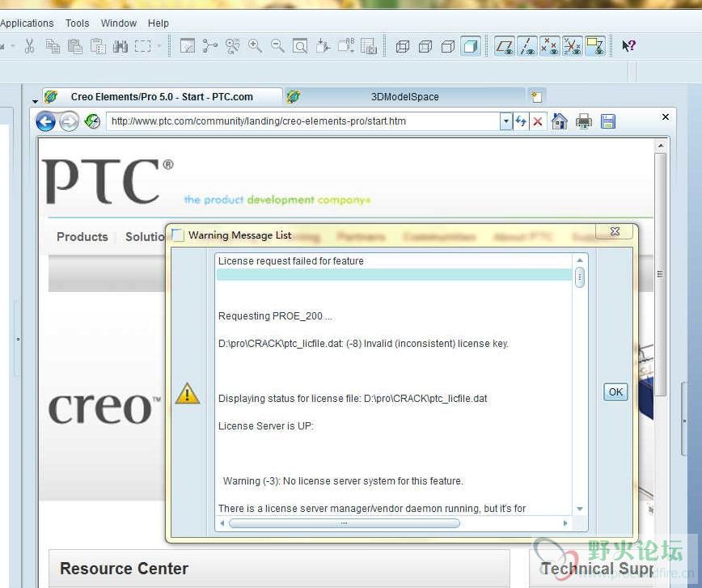The height and width of the screenshot is (588, 702).
Task: Click the Orient mode icon
Action: click(232, 46)
